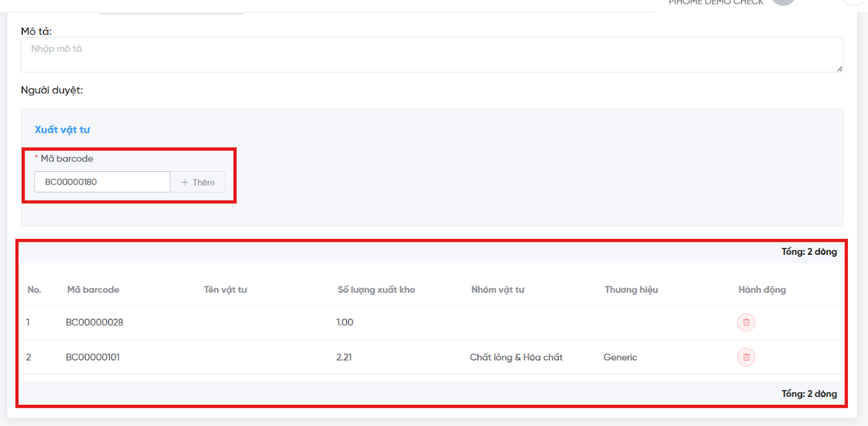
Task: Remove the BC00000101 row using trash icon
Action: 746,357
